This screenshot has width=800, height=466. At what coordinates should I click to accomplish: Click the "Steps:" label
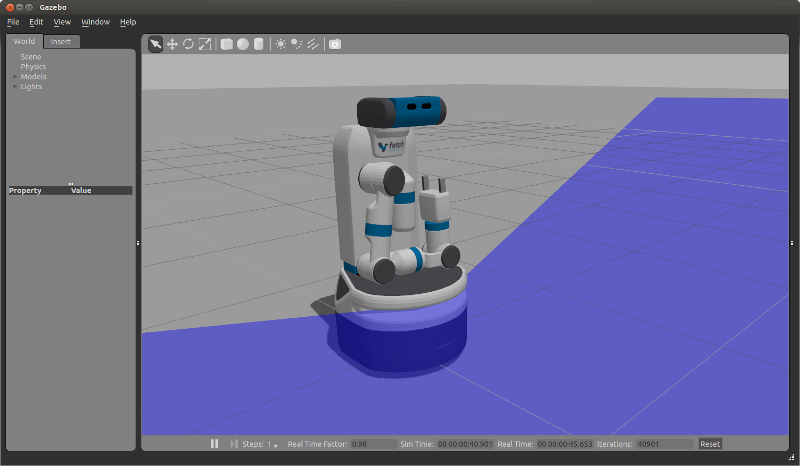point(253,444)
